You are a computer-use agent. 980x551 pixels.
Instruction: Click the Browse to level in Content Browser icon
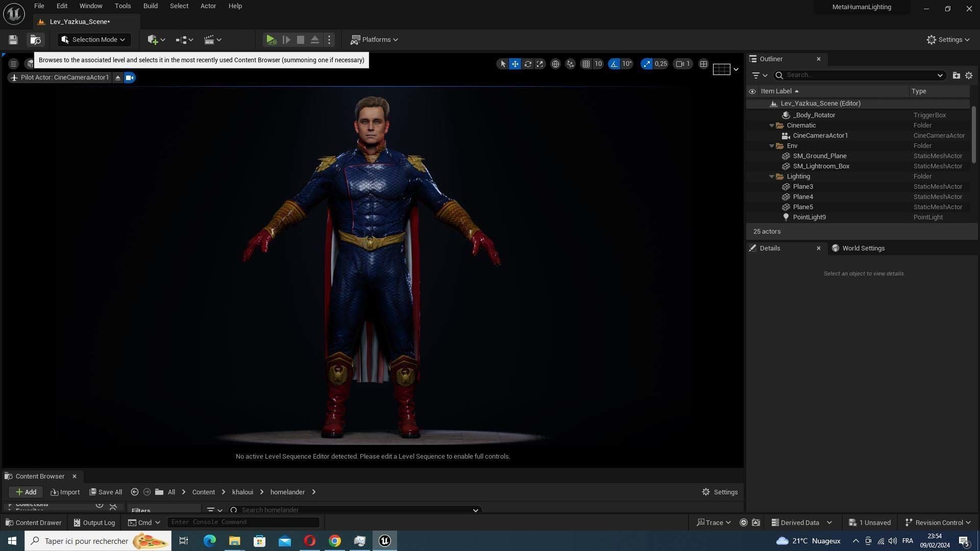click(35, 40)
